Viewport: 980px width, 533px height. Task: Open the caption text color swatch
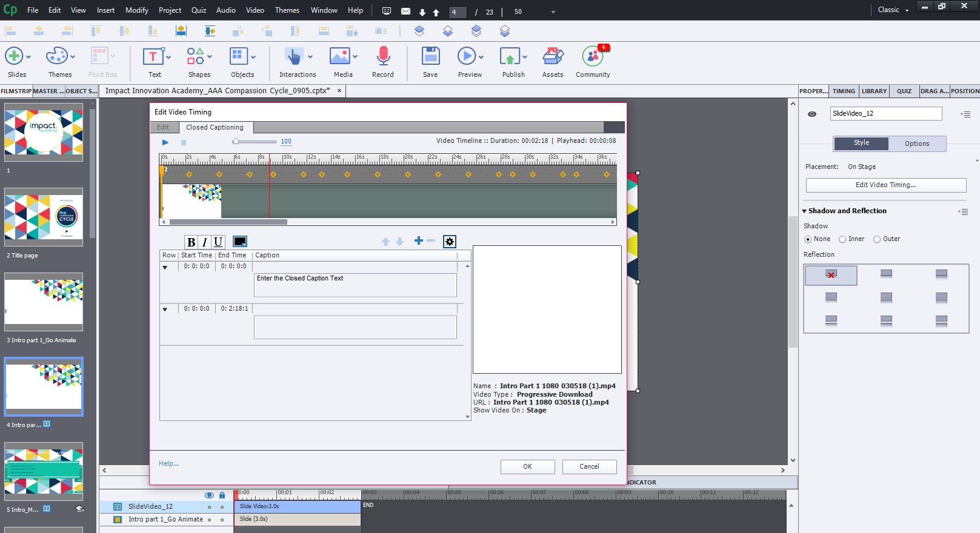point(240,242)
